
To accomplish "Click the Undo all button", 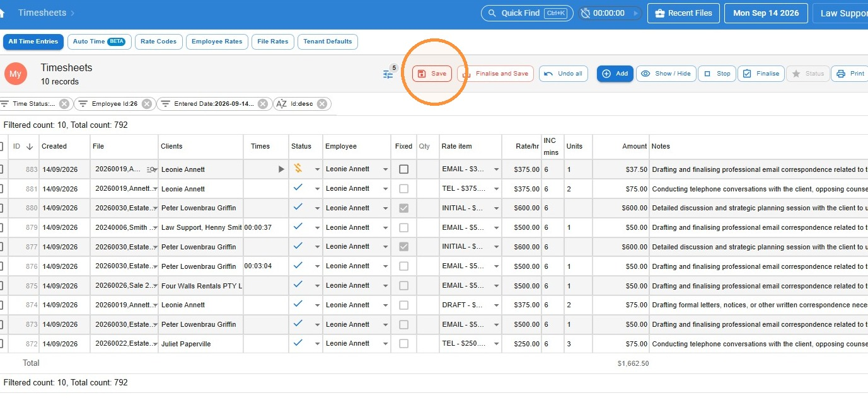I will (563, 74).
